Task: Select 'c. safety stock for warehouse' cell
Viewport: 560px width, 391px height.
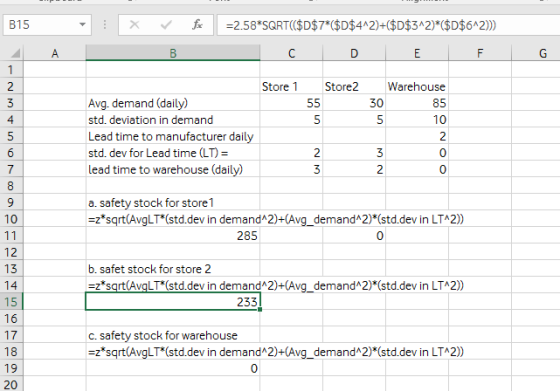Action: point(173,335)
